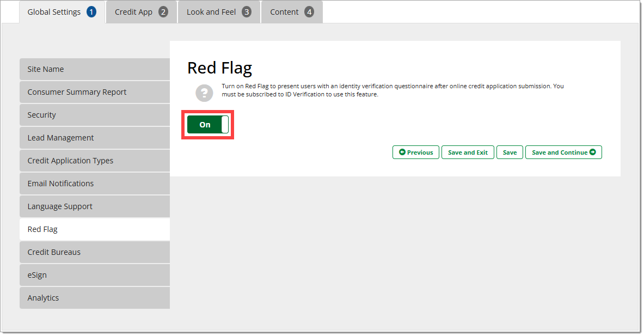The height and width of the screenshot is (336, 644).
Task: Go to Look and Feel tab
Action: click(x=219, y=12)
